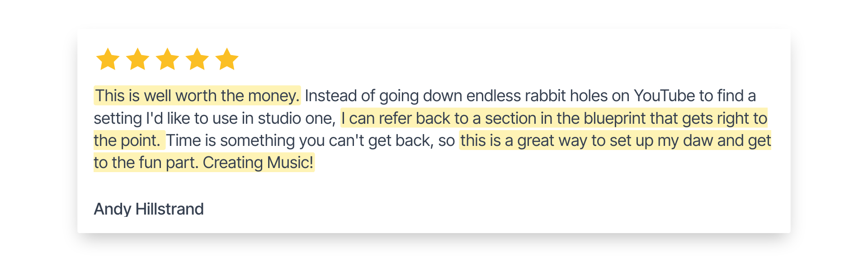
Task: Click highlighted text "Creating Music!"
Action: coord(258,163)
